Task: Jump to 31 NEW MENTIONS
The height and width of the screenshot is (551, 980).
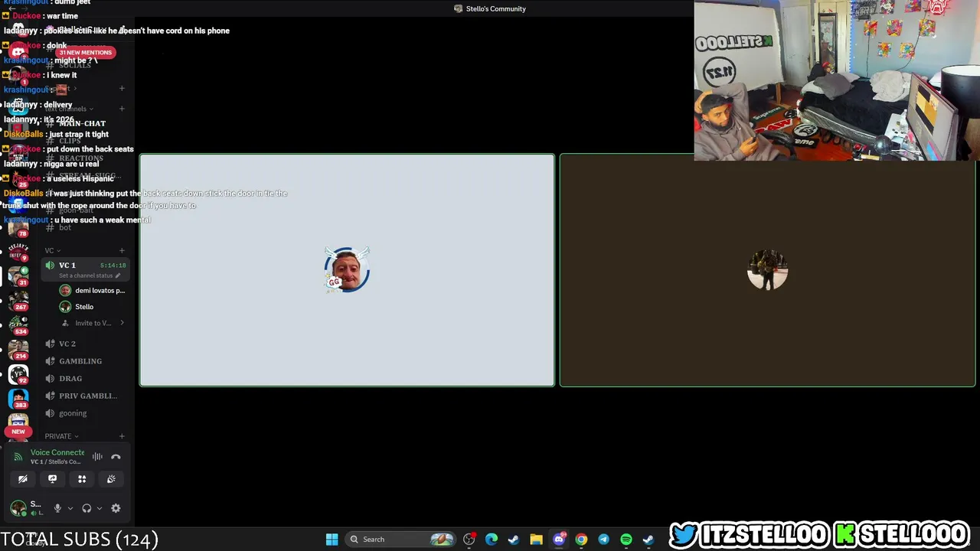Action: coord(85,53)
